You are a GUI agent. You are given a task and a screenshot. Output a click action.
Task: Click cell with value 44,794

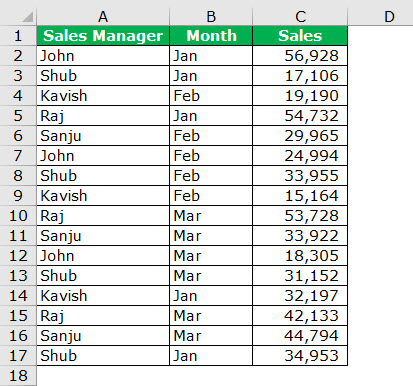point(300,336)
